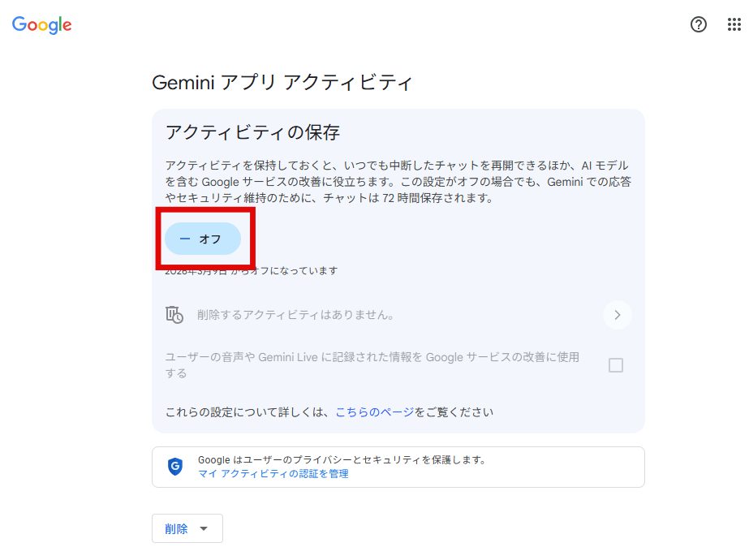
Task: Check the Gemini Live audio improvement checkbox
Action: tap(616, 365)
